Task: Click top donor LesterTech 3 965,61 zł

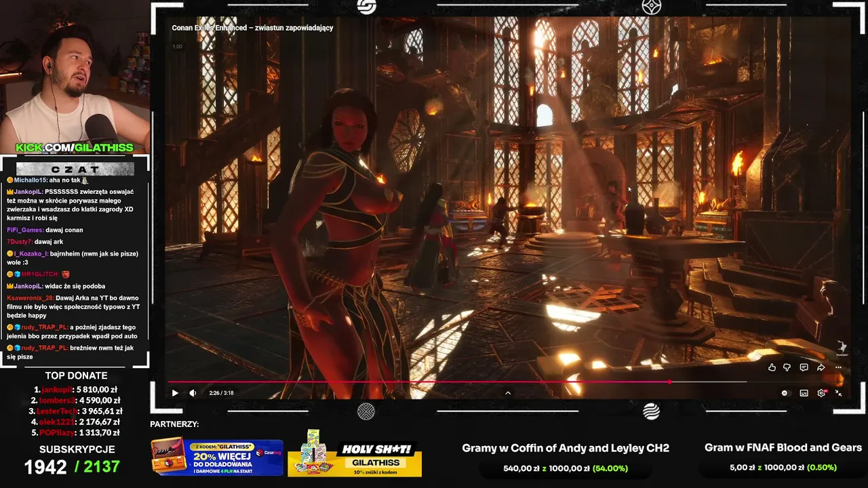Action: tap(75, 411)
